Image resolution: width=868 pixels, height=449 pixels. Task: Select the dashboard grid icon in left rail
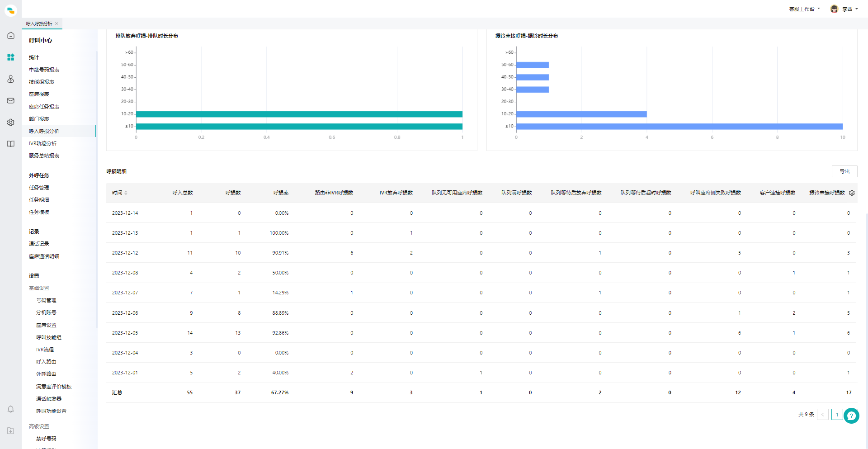11,57
